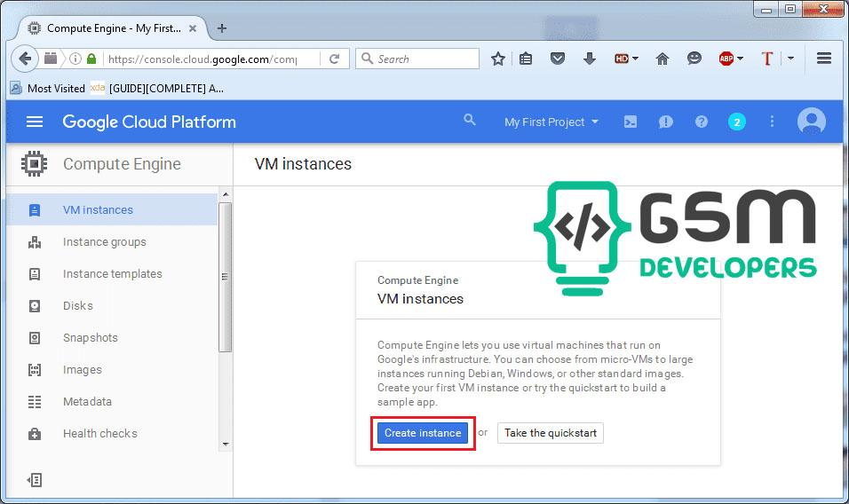Reload the page with refresh button
849x504 pixels.
(335, 59)
